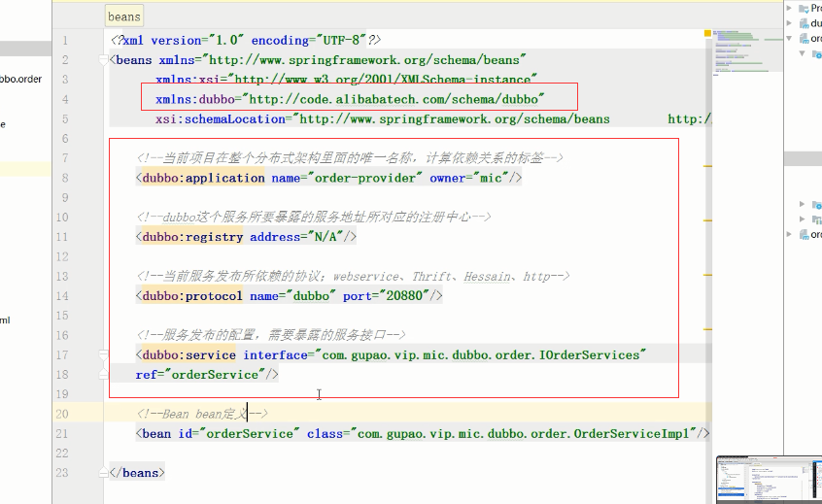Click the 'du' Maven module icon in right tree
Viewport: 822px width, 504px height.
804,23
